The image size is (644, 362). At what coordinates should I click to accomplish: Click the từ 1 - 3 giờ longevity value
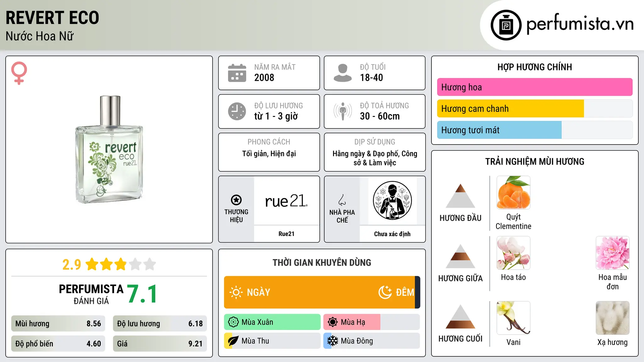coord(276,116)
